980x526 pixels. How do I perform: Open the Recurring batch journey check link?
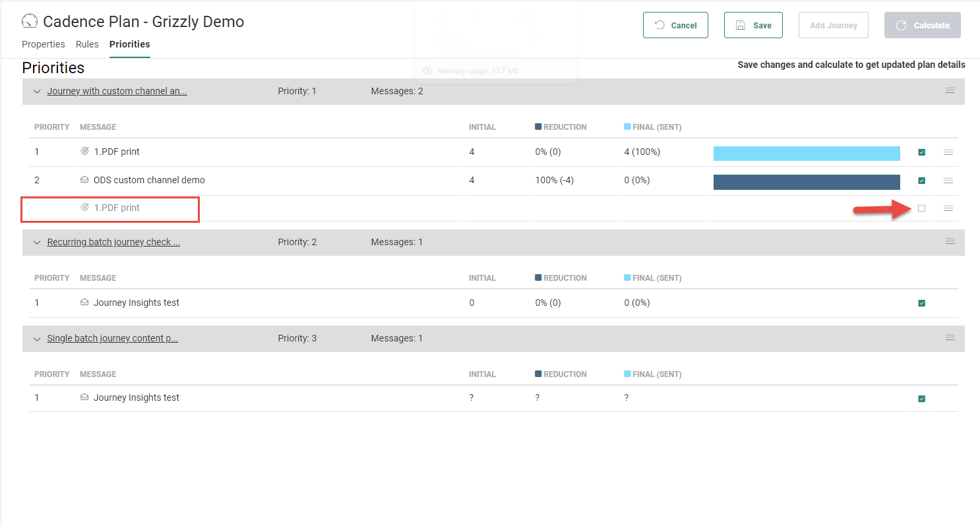113,242
